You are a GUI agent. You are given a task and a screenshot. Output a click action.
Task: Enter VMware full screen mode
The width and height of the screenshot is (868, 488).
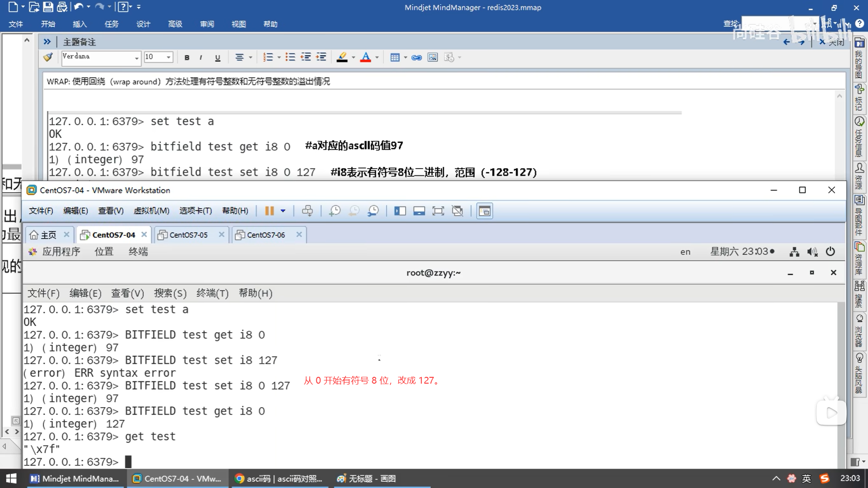pos(438,211)
